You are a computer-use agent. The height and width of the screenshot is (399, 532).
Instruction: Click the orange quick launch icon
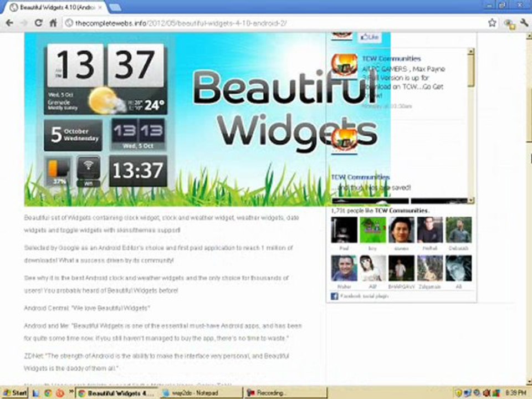60,393
